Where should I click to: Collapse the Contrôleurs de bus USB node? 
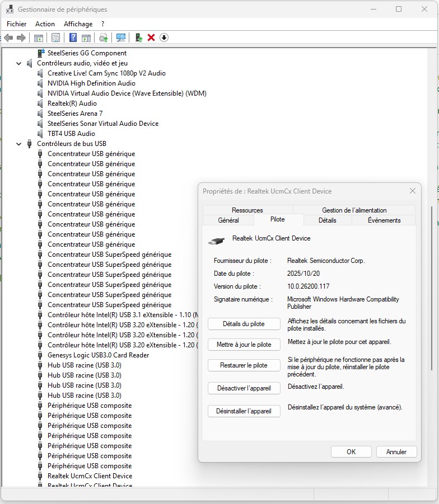[19, 144]
